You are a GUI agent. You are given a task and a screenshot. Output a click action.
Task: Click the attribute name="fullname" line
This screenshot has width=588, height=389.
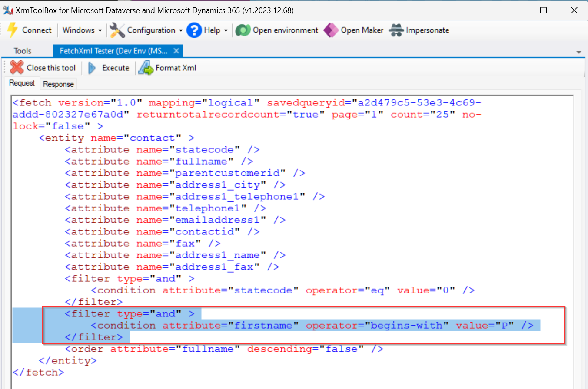tap(159, 162)
